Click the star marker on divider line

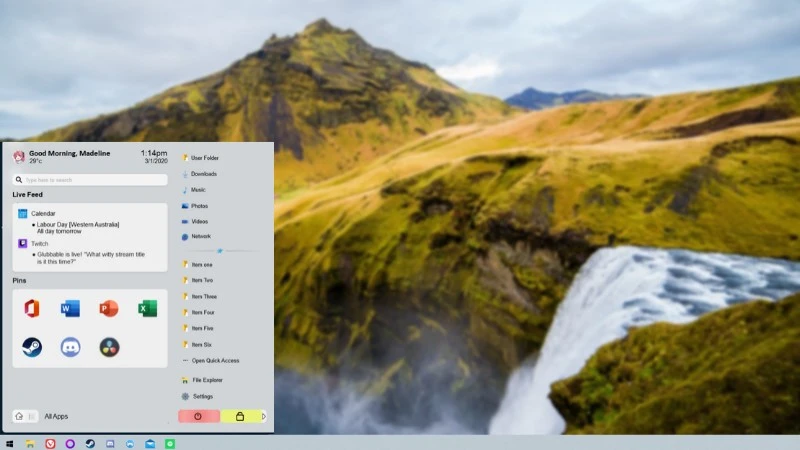coord(220,251)
